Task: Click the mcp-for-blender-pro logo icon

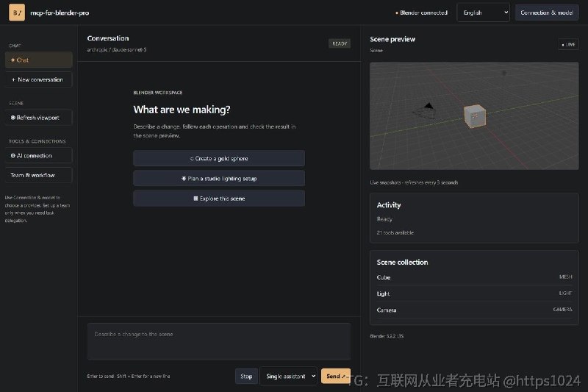Action: pyautogui.click(x=17, y=13)
